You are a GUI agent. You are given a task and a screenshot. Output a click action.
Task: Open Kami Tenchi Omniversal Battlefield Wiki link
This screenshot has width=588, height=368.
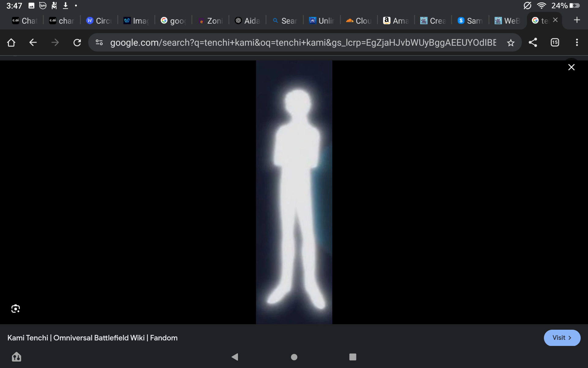92,338
